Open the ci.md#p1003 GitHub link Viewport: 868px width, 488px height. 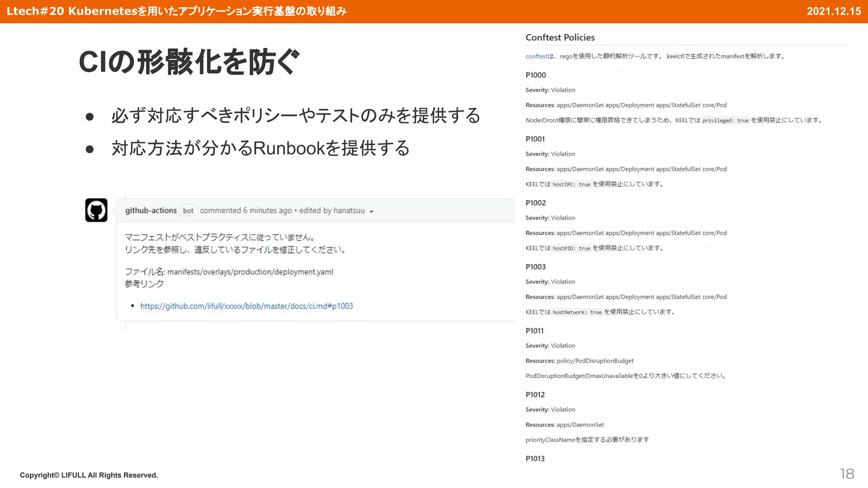point(246,306)
